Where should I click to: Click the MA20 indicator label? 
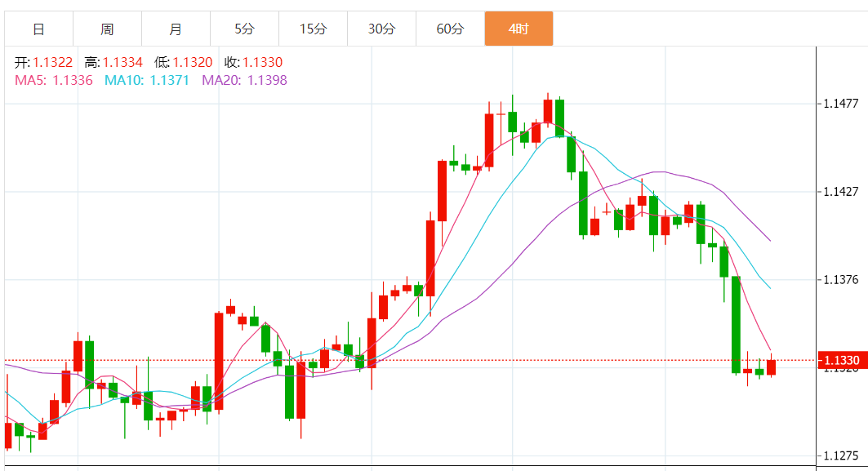pyautogui.click(x=244, y=80)
